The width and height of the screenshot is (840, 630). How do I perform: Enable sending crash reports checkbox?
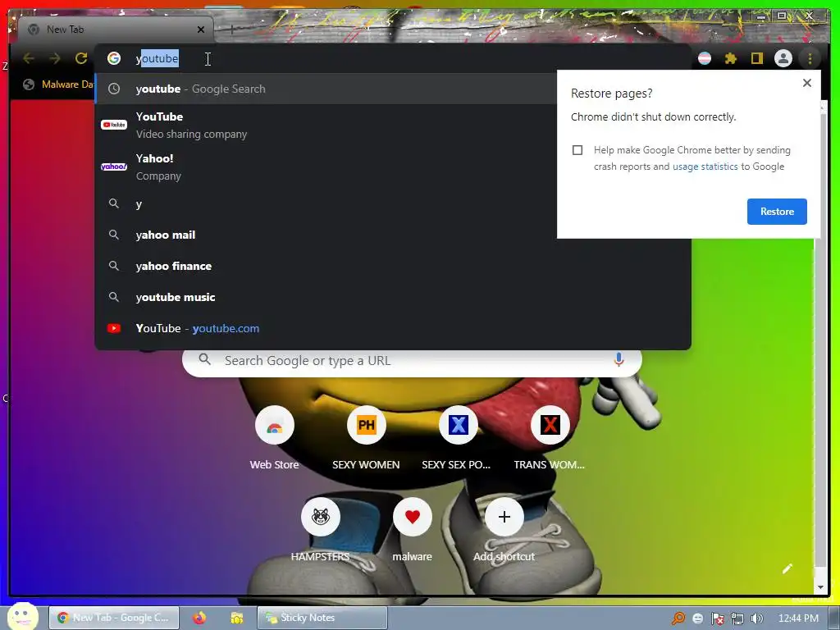577,150
